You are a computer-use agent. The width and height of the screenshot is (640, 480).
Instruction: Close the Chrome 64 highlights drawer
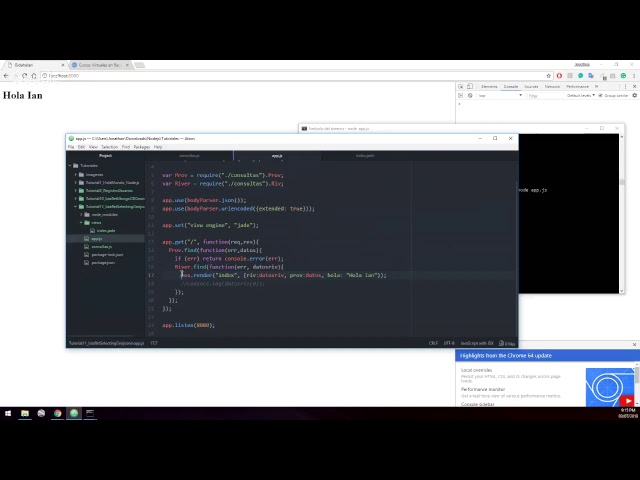(634, 344)
